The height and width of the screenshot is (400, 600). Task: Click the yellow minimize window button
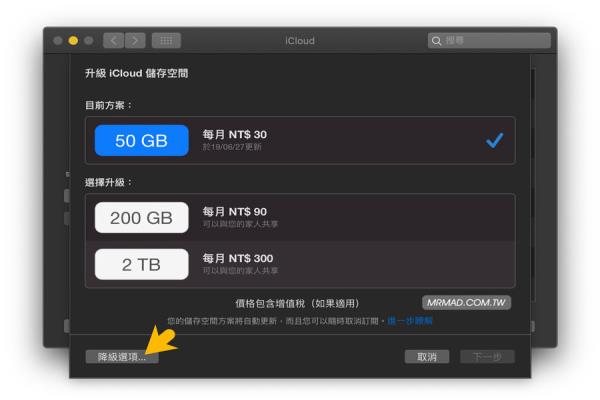coord(73,41)
